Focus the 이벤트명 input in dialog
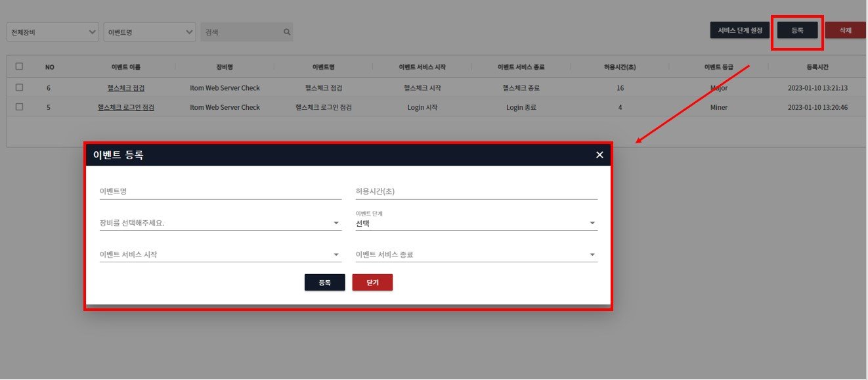868x380 pixels. pyautogui.click(x=220, y=191)
